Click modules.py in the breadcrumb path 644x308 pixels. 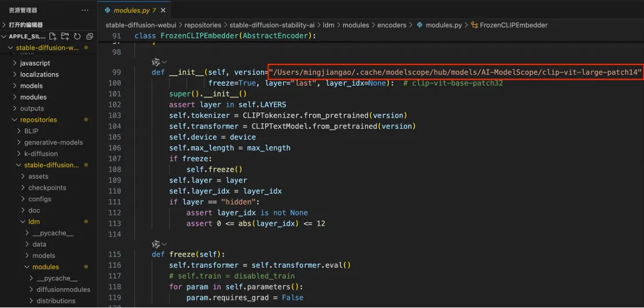(x=444, y=25)
